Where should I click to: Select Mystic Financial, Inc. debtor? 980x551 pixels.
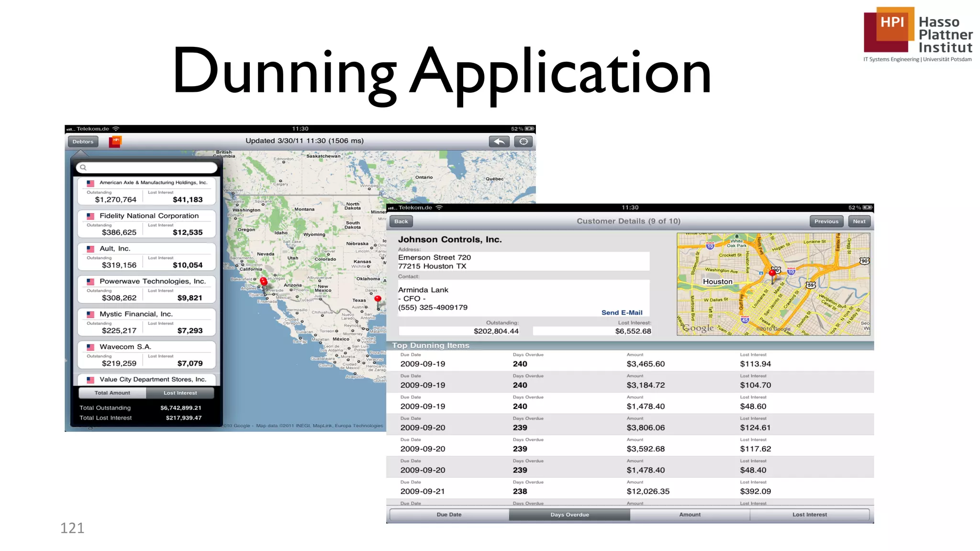(147, 322)
